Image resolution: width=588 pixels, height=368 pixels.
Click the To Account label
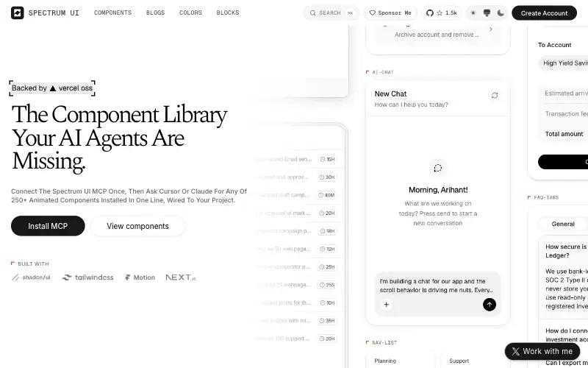pos(555,45)
